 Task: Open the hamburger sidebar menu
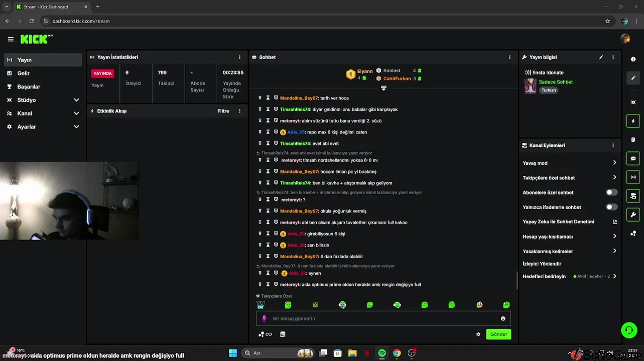point(11,39)
